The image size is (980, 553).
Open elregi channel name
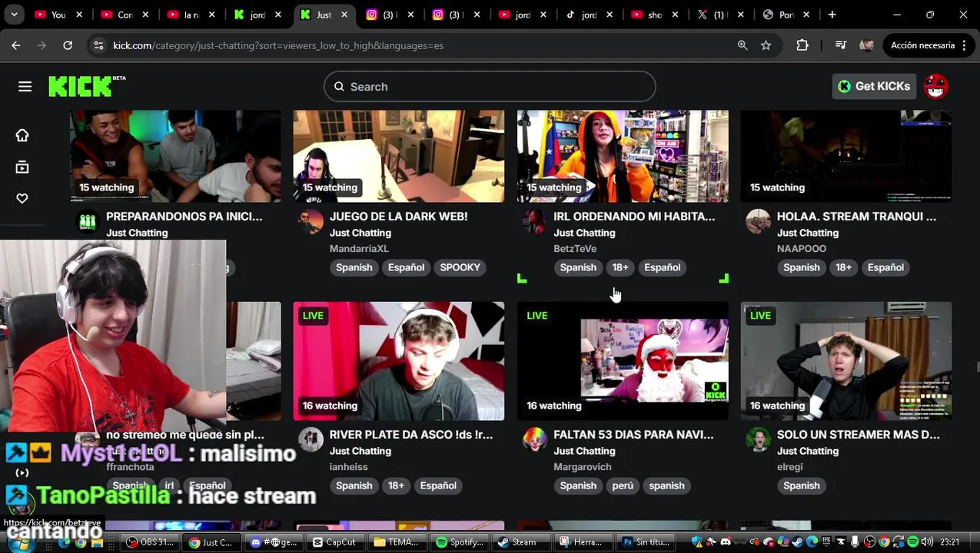point(790,467)
